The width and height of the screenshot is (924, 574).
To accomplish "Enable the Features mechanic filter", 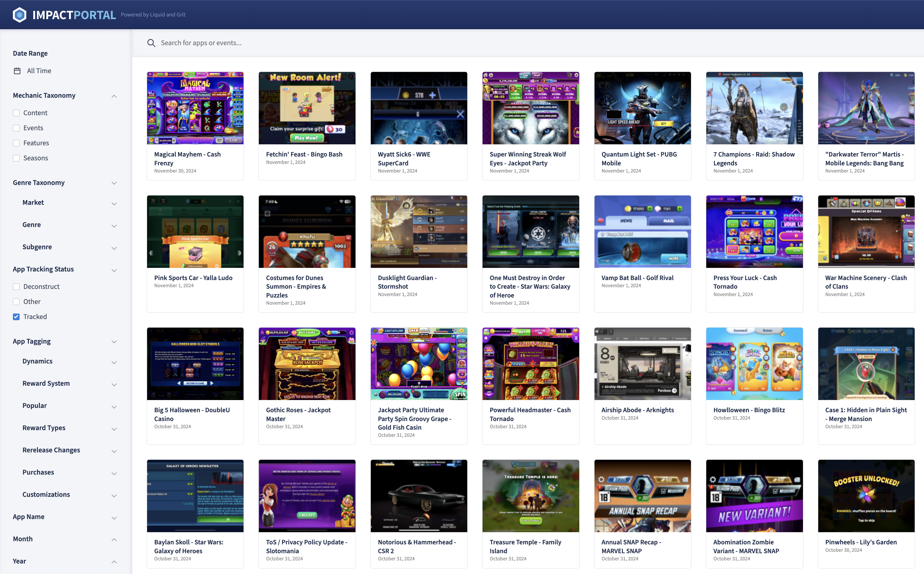I will (x=16, y=143).
